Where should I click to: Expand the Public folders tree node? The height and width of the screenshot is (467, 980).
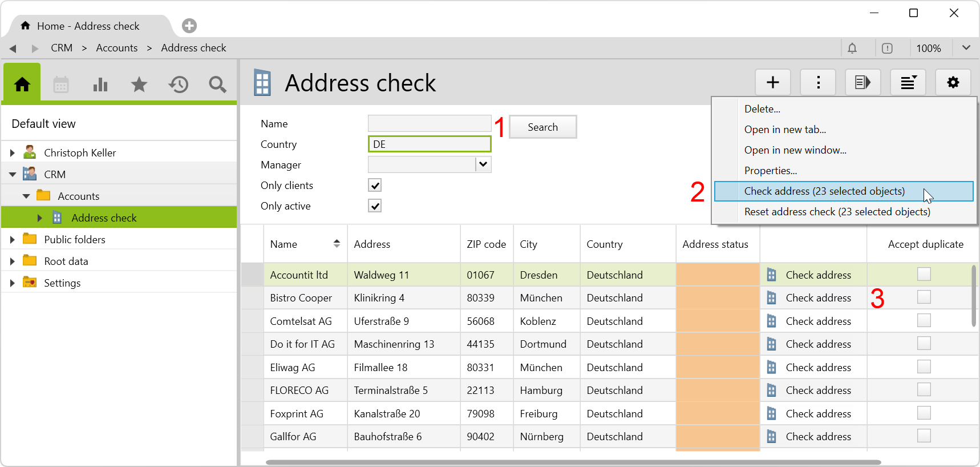click(12, 240)
